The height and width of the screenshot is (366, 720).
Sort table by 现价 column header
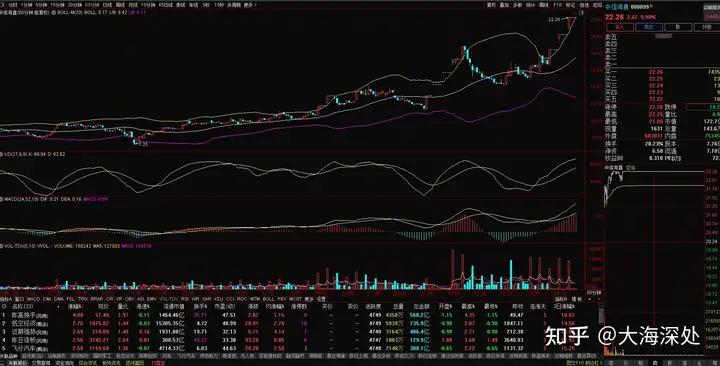[103, 306]
